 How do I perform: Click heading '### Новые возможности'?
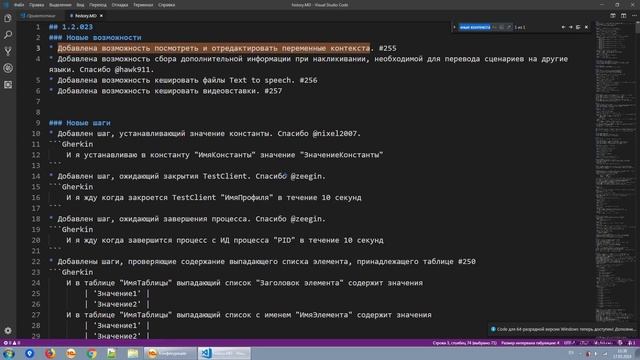coord(95,38)
